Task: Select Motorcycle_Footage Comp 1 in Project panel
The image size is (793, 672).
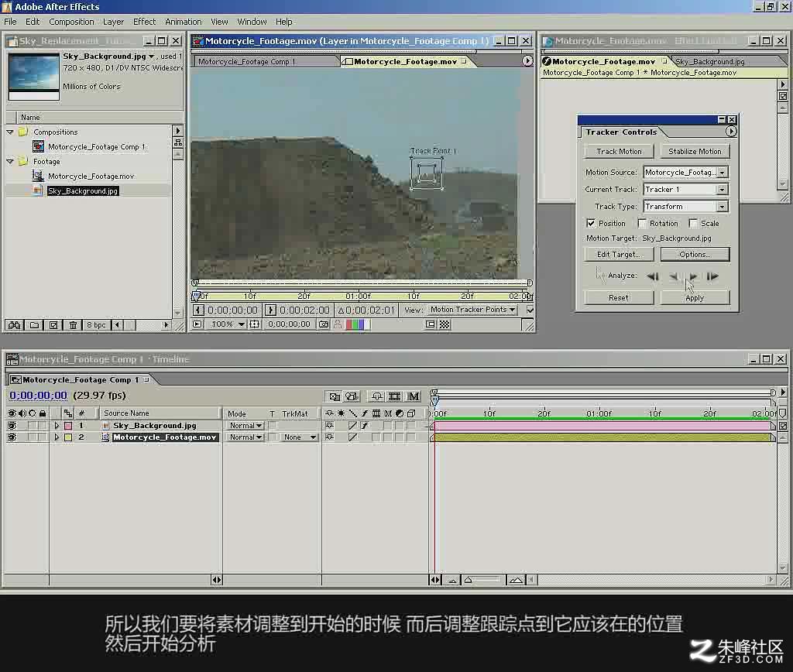Action: click(96, 146)
